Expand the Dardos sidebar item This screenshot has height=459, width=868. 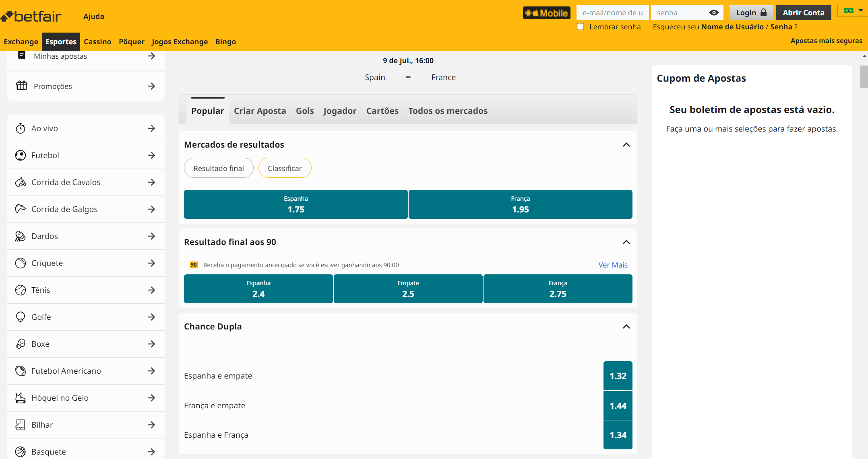click(86, 236)
